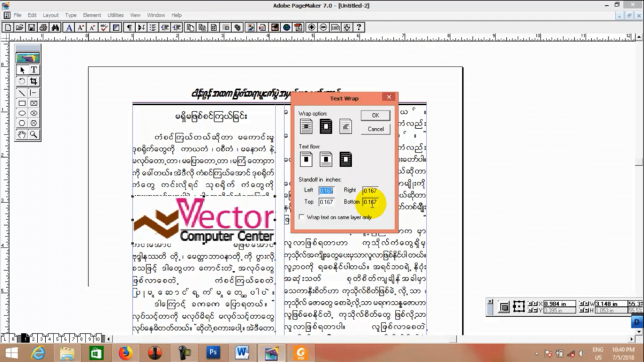Click the paragraph mark toolbar icon
The image size is (644, 362).
click(x=130, y=28)
